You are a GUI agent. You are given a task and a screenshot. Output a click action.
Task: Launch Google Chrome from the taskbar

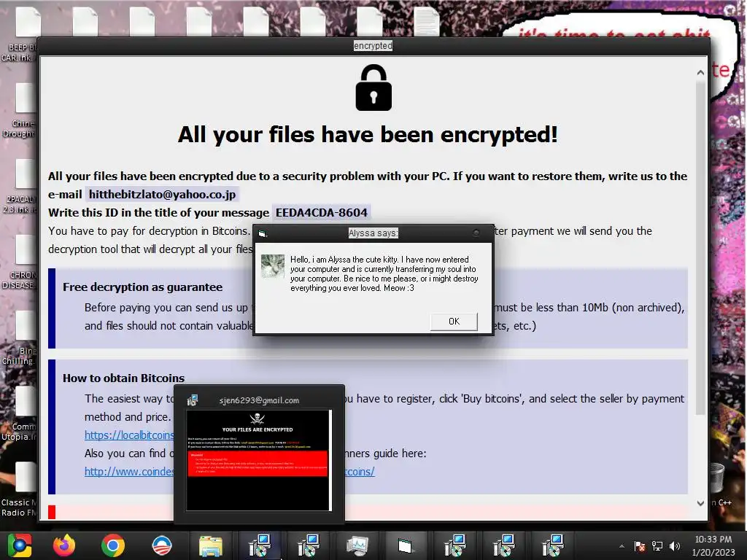coord(113,545)
